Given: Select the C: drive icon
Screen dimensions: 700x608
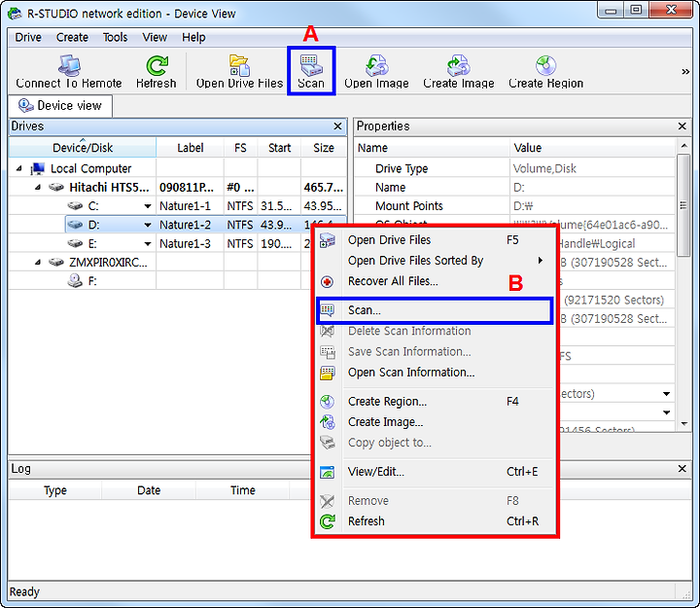Looking at the screenshot, I should (x=75, y=206).
